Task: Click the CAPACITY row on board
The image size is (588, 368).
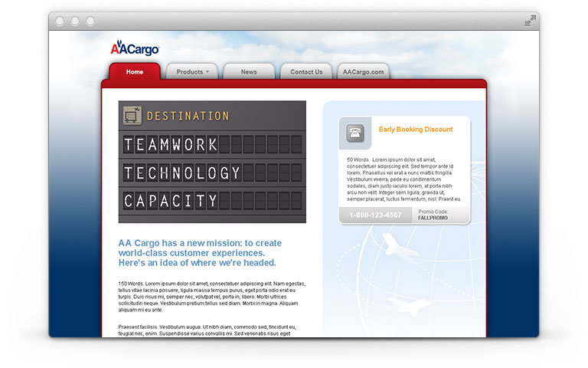Action: pyautogui.click(x=212, y=201)
